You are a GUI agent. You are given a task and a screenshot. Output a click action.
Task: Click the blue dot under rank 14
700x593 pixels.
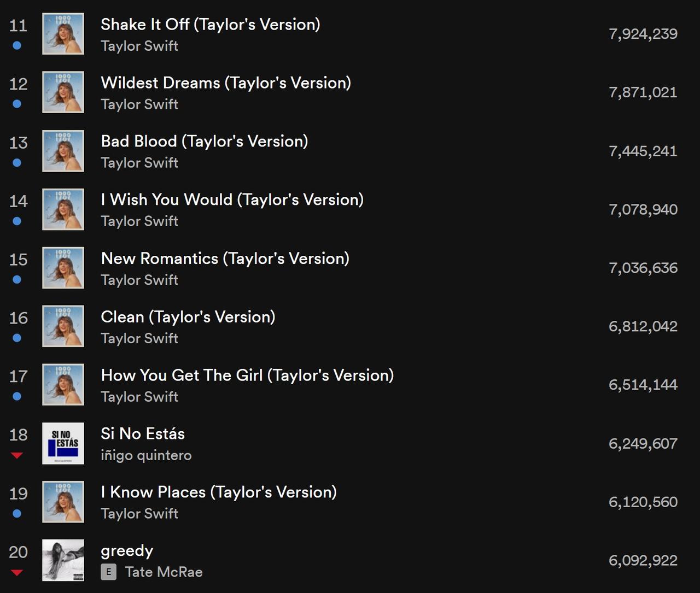pos(17,221)
